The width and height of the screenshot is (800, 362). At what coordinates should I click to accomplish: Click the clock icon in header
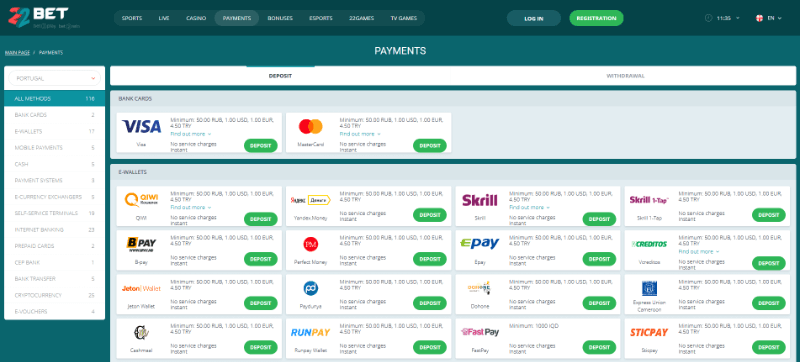[708, 18]
